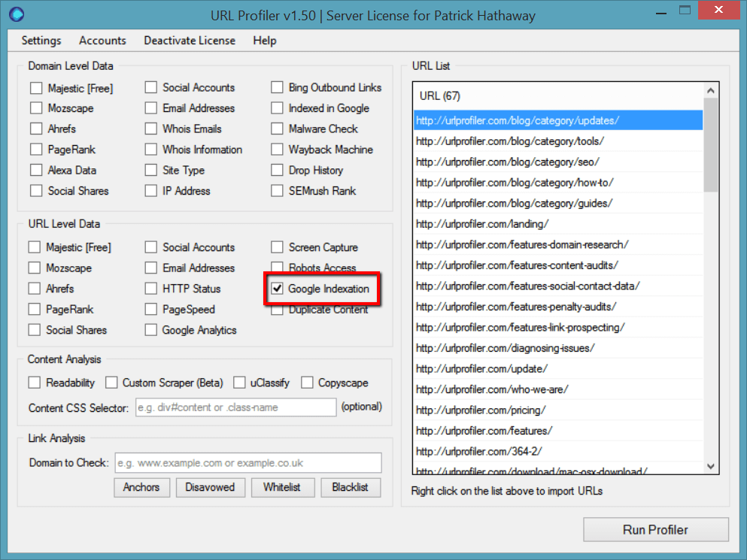Enable the uClassify checkbox
Image resolution: width=747 pixels, height=560 pixels.
(x=239, y=383)
